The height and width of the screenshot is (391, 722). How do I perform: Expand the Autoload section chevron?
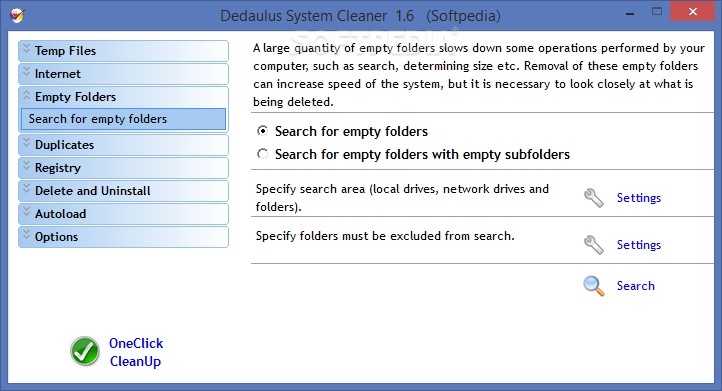pos(26,211)
